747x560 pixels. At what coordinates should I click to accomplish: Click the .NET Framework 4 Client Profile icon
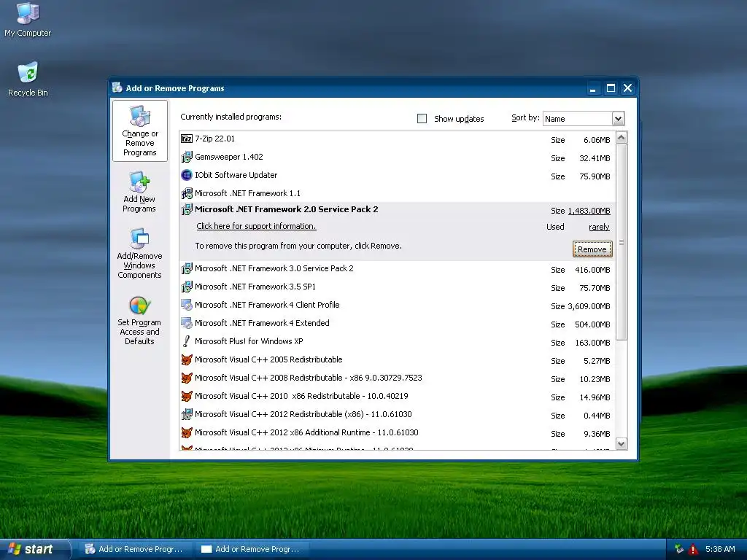tap(187, 305)
